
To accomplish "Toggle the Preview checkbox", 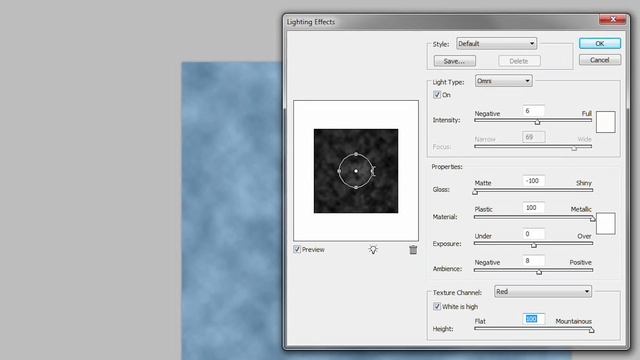I will [x=297, y=249].
